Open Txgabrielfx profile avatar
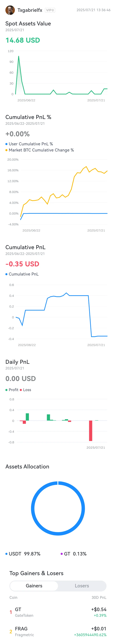 tap(10, 10)
